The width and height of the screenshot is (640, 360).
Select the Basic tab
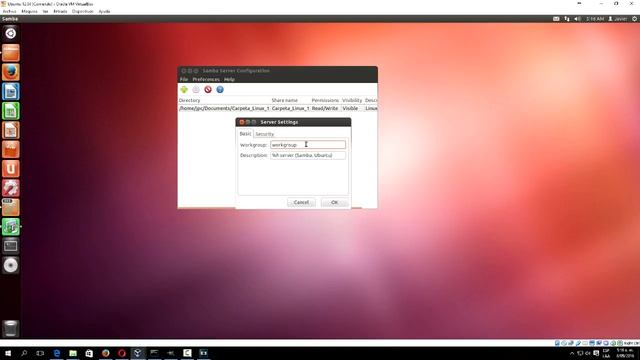click(x=245, y=134)
